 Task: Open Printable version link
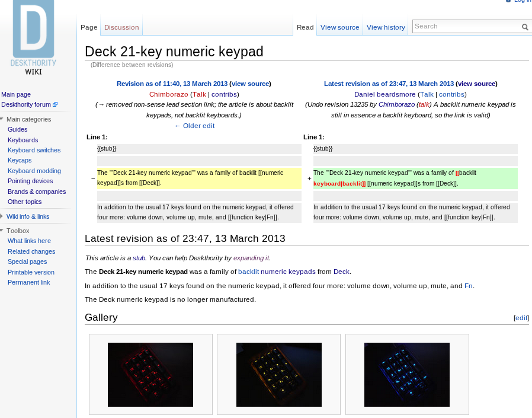click(31, 272)
